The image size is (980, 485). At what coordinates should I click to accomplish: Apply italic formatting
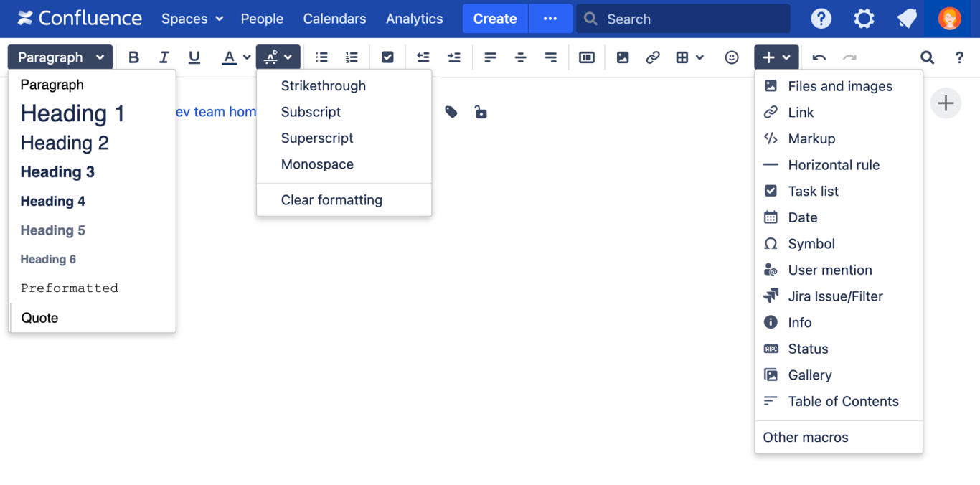pyautogui.click(x=164, y=57)
